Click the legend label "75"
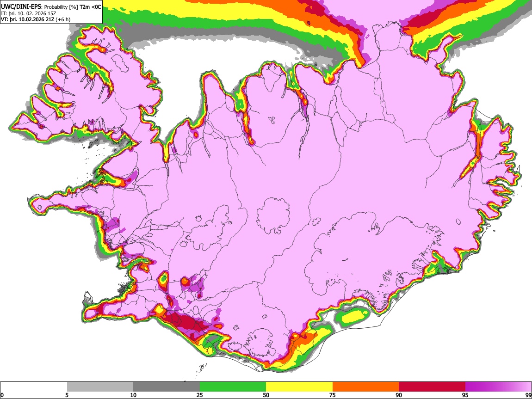This screenshot has width=532, height=399. pyautogui.click(x=333, y=395)
